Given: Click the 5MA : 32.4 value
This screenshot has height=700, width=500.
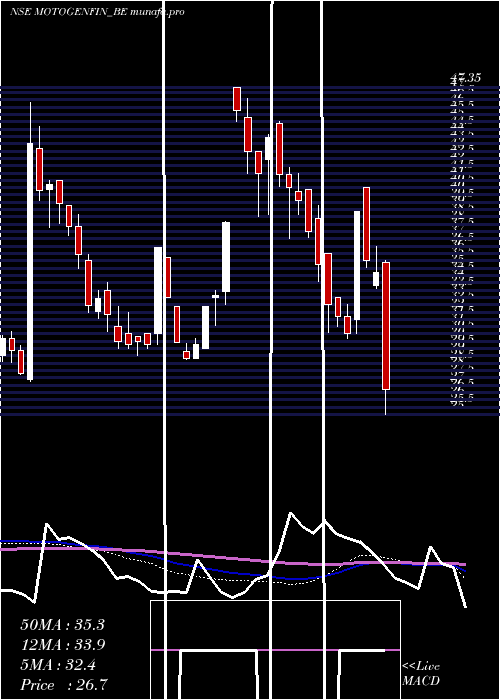Looking at the screenshot, I should [58, 665].
